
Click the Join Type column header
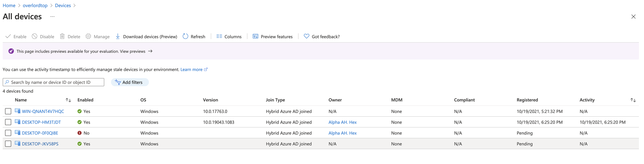(275, 100)
